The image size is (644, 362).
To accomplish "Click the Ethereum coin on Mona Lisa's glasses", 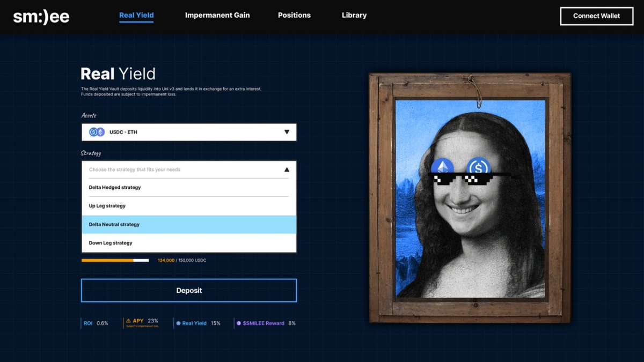I will (443, 167).
